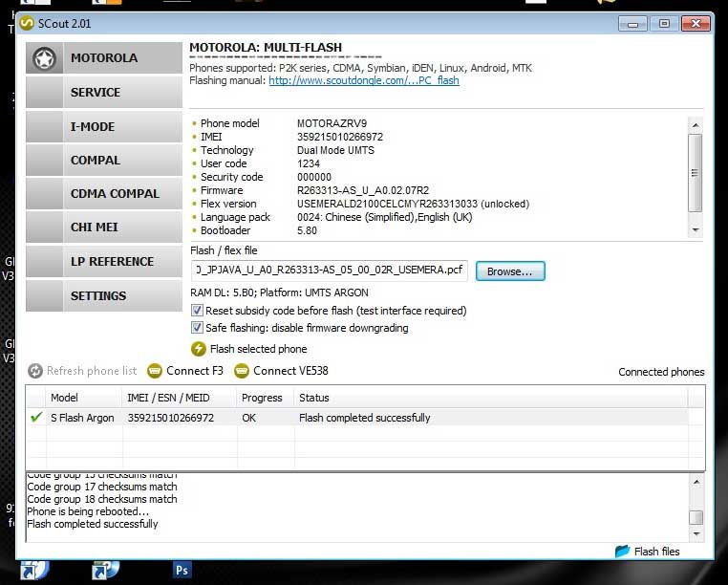The height and width of the screenshot is (585, 728).
Task: Open the scoutdongle.com flashing manual link
Action: (364, 80)
